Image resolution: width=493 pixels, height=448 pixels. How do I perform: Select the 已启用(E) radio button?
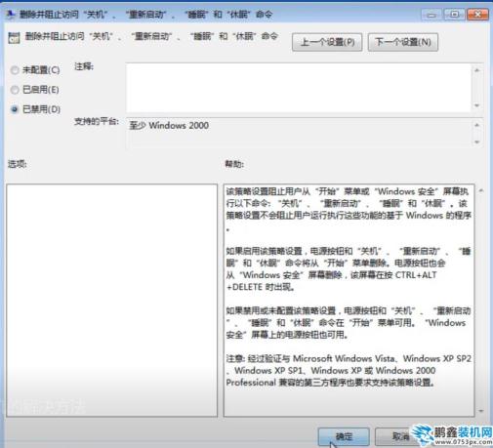point(15,90)
